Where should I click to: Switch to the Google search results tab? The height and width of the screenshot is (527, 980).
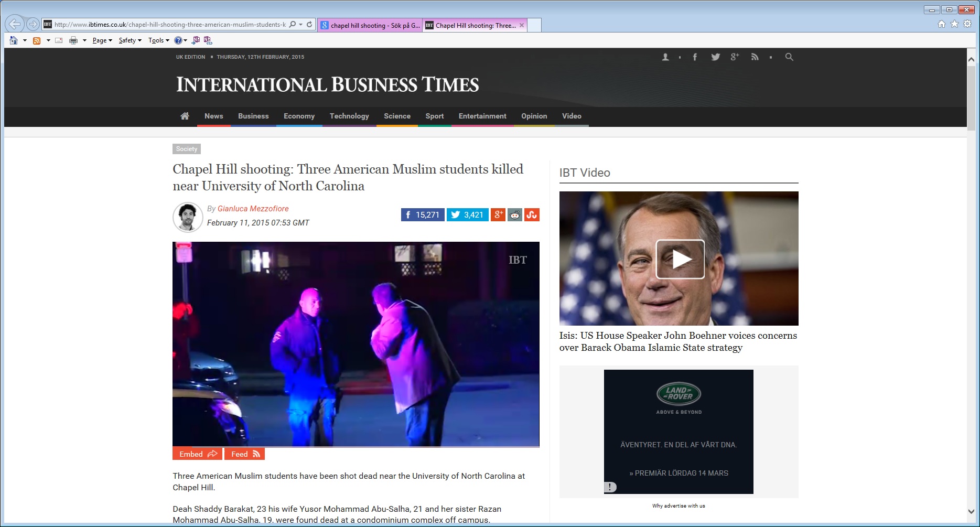(370, 25)
